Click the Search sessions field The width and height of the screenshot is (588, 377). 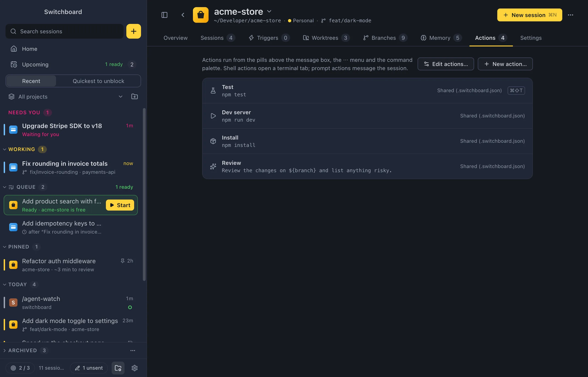65,31
